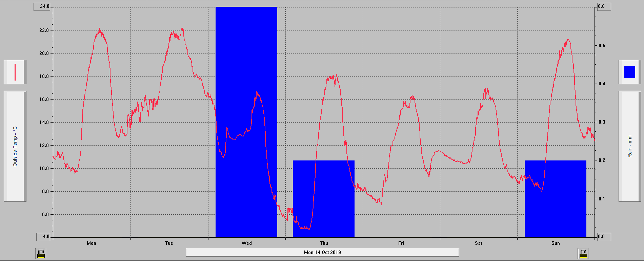Click the "Outside Temp - °C" axis button
Screen dimensions: 644x261
[x=15, y=146]
